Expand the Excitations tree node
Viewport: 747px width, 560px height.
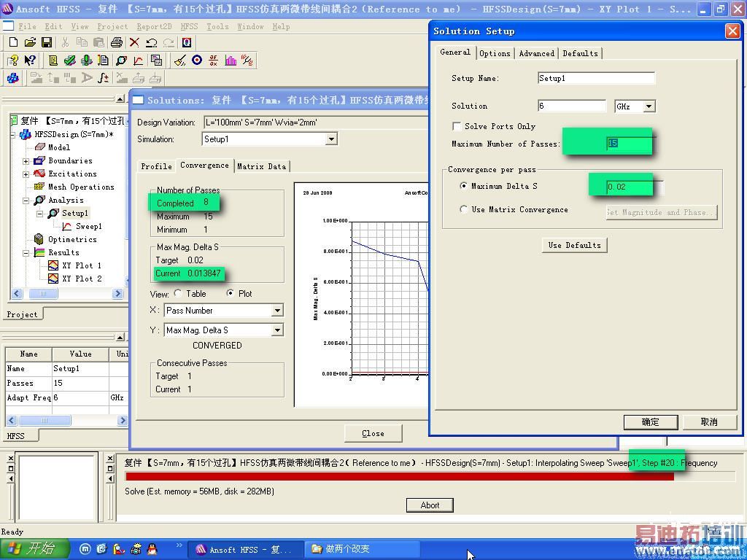26,174
